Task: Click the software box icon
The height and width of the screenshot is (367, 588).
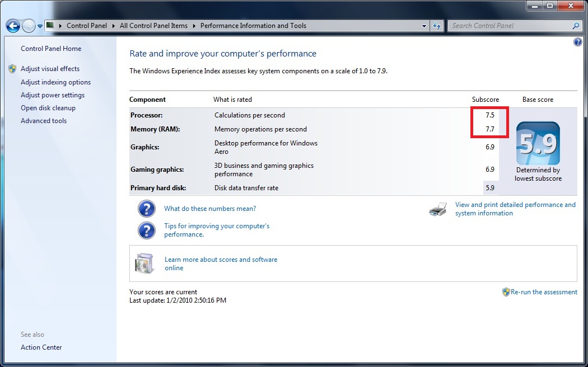Action: pos(144,264)
